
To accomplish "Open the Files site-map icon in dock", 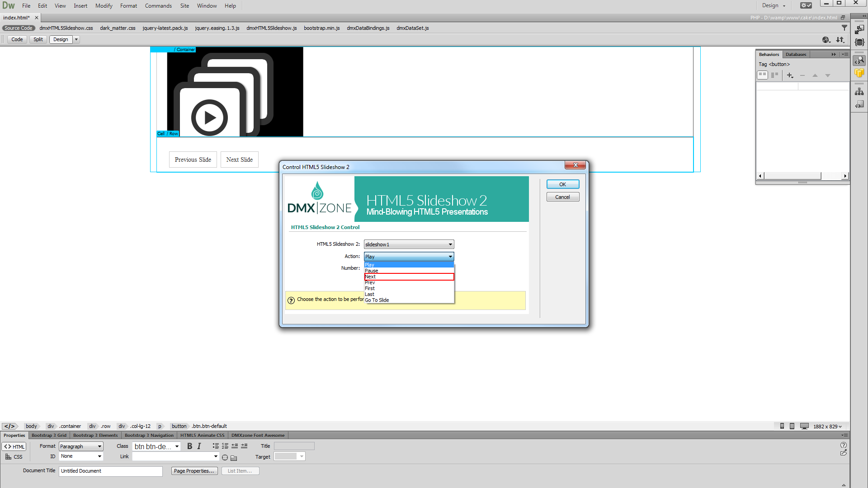I will coord(859,92).
